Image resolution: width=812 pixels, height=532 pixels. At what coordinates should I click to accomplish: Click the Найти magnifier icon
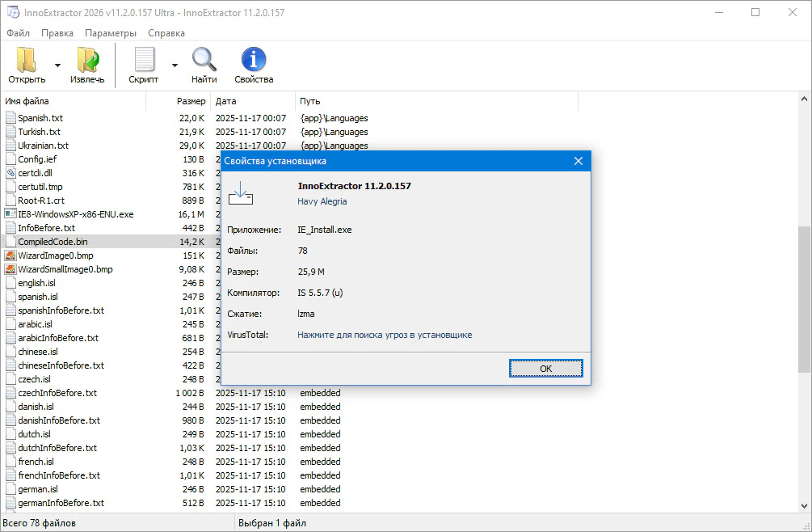204,60
